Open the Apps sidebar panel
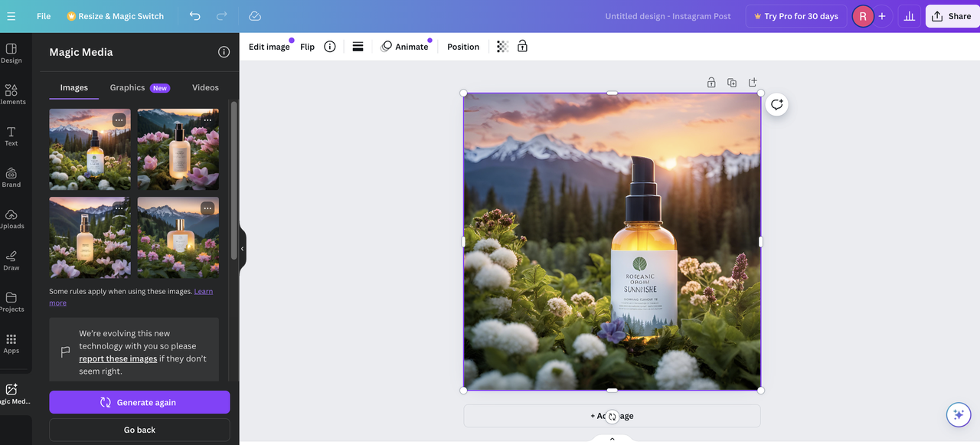The width and height of the screenshot is (980, 445). tap(11, 343)
